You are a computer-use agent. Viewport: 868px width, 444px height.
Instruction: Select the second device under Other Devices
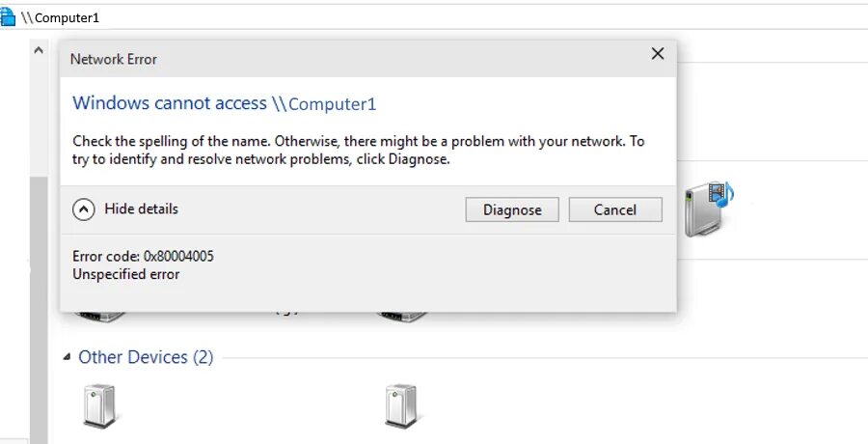tap(401, 406)
